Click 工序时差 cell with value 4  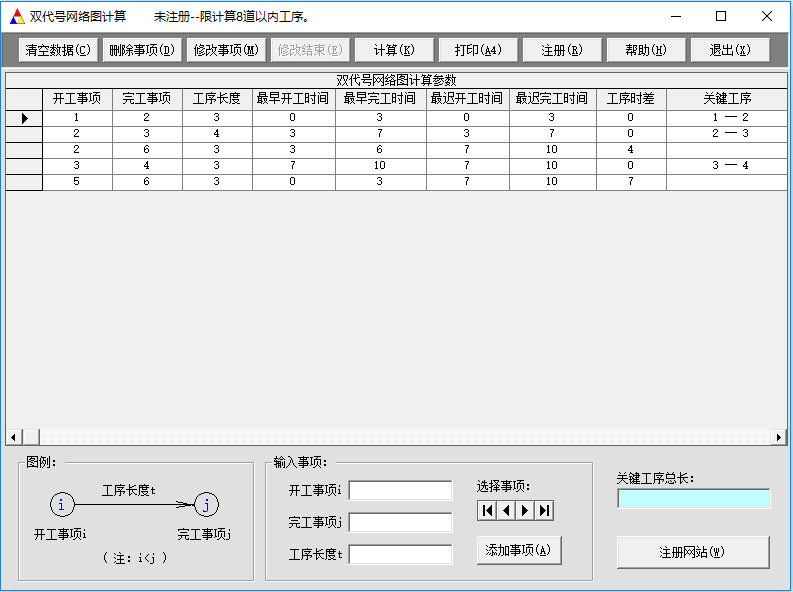tap(631, 150)
